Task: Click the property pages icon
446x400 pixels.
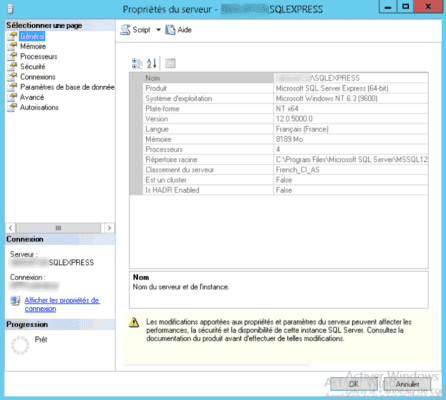Action: (170, 63)
